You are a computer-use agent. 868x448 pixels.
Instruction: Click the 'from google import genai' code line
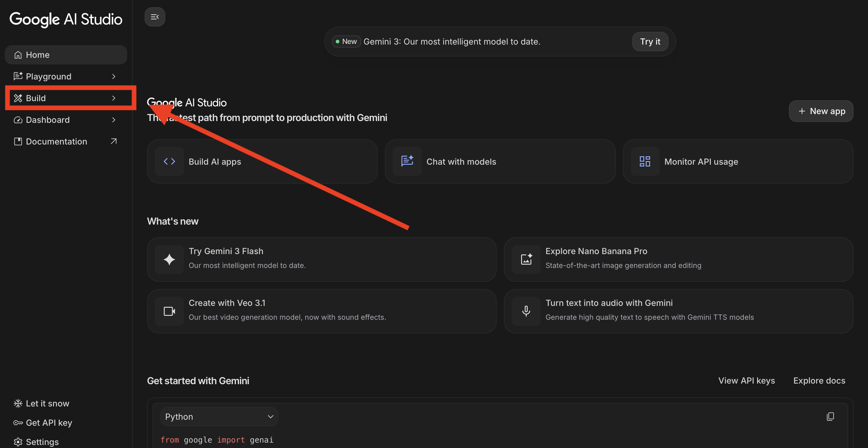pos(217,440)
